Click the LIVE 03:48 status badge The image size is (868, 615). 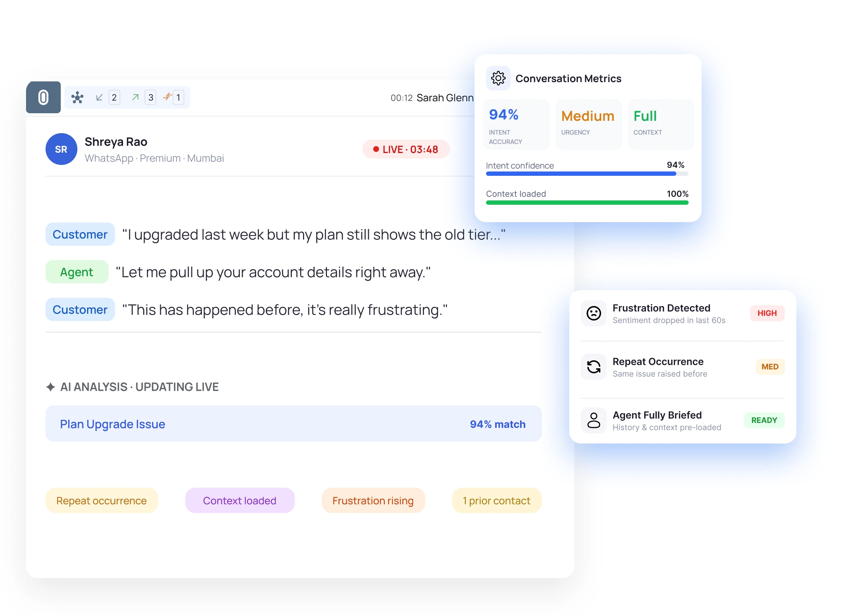(406, 149)
